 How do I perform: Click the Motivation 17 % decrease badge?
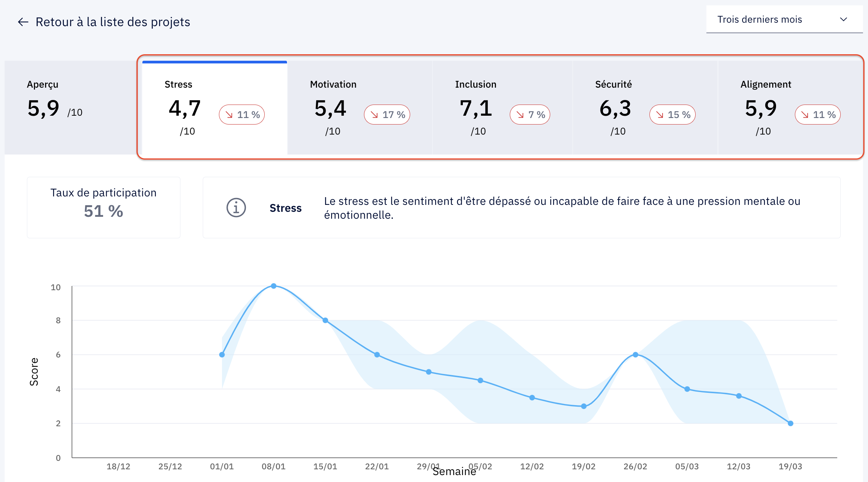387,115
